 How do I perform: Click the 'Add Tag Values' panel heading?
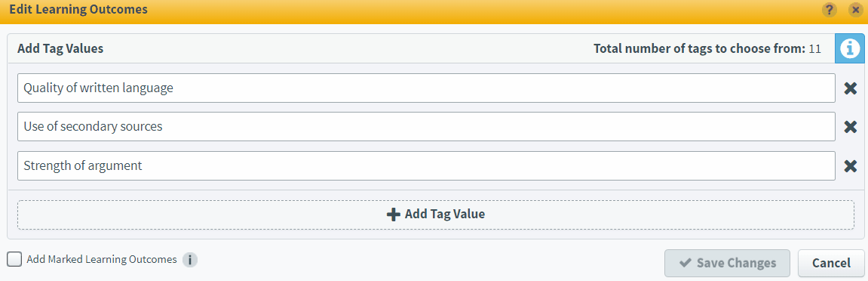60,49
